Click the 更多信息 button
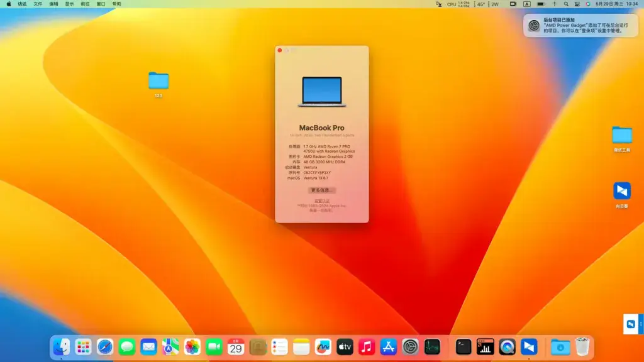The width and height of the screenshot is (644, 362). (x=321, y=190)
